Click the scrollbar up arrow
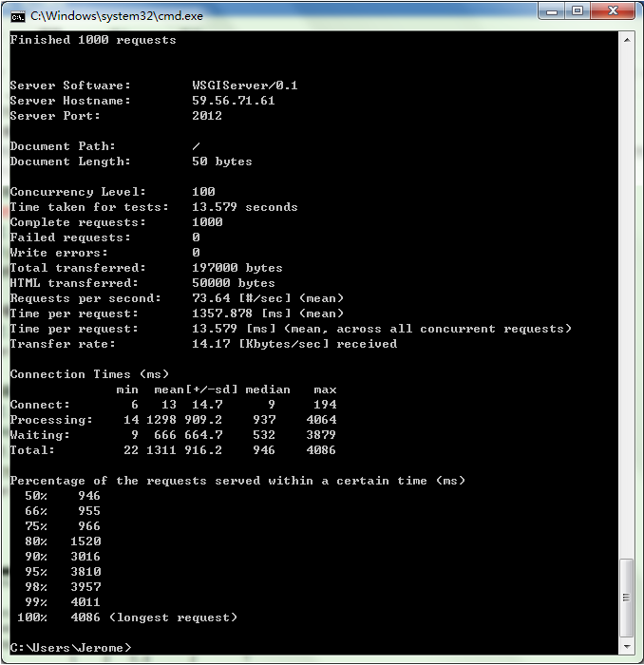 pyautogui.click(x=627, y=40)
